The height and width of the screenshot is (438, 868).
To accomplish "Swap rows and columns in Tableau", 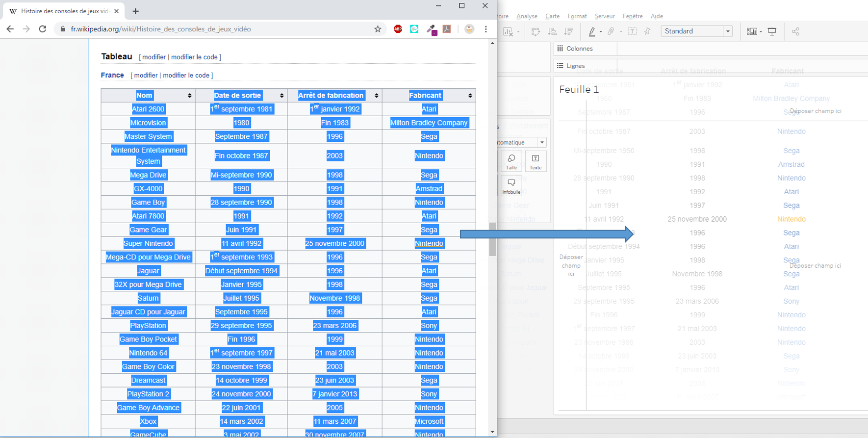I will point(536,31).
